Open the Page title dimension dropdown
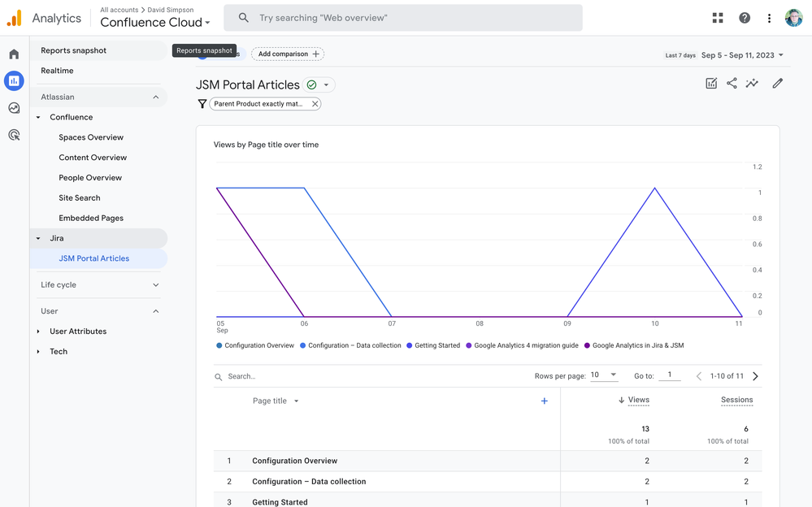The height and width of the screenshot is (507, 812). click(296, 401)
